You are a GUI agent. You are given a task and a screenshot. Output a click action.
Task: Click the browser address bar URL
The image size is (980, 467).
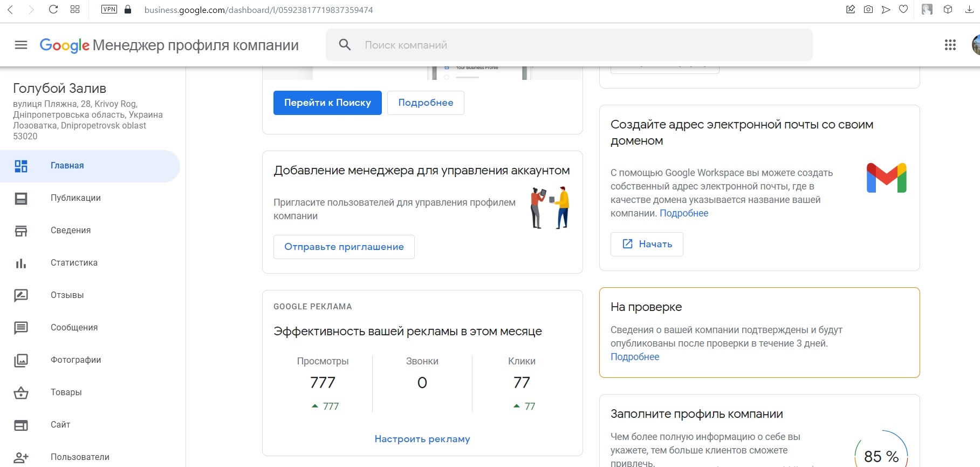259,10
